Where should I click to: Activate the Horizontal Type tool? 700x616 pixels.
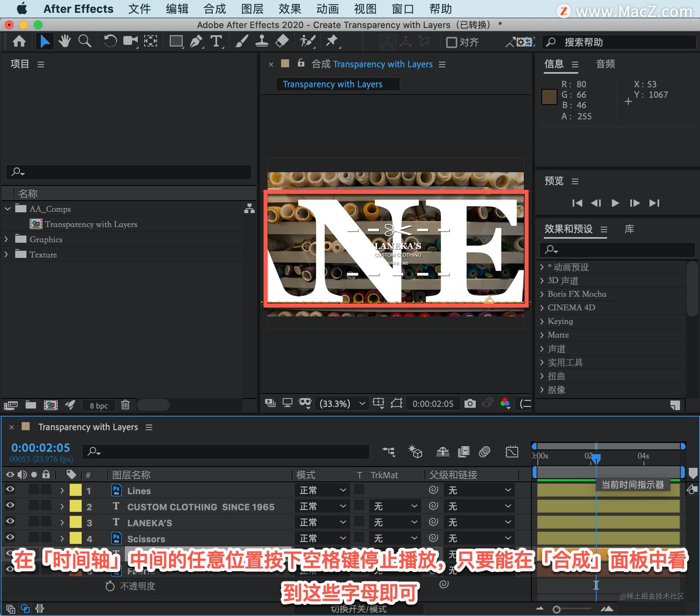217,41
